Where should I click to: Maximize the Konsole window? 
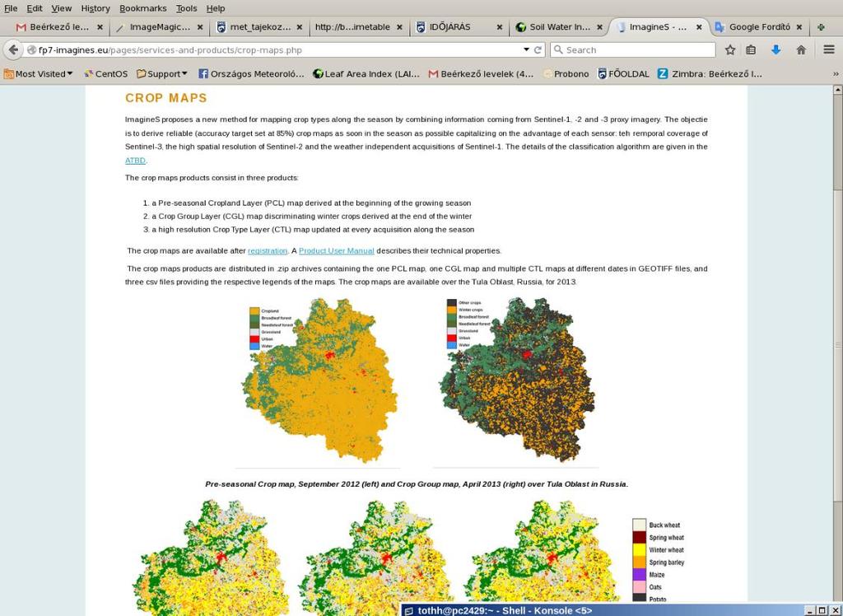(822, 610)
